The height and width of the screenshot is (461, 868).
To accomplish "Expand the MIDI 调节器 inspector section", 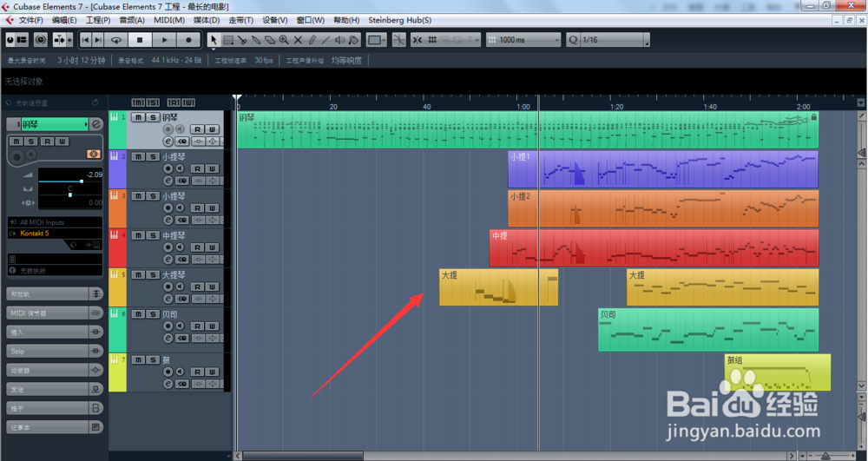I will point(55,313).
